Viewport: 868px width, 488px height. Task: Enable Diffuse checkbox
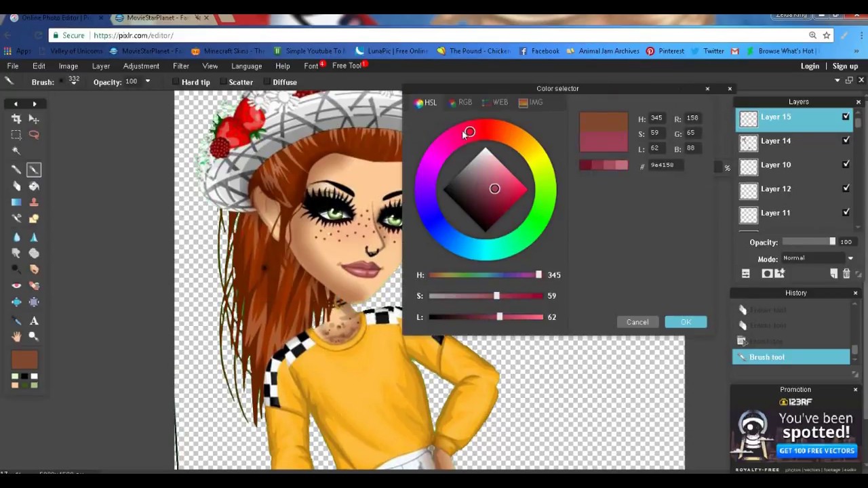coord(267,82)
